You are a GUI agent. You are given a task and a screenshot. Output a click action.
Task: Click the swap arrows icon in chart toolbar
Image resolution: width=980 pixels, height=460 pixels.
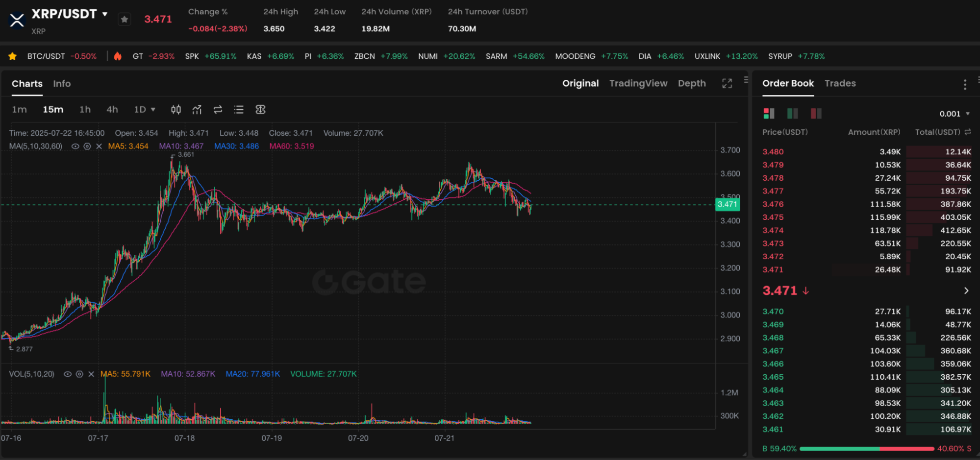click(218, 110)
